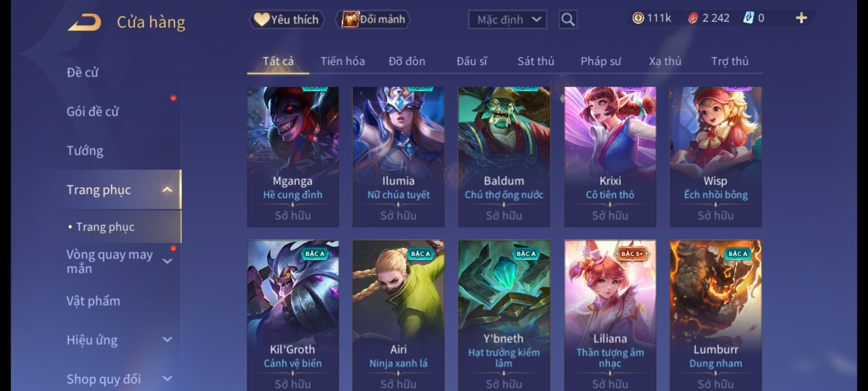Image resolution: width=868 pixels, height=391 pixels.
Task: Open Gói đề cử in sidebar
Action: tap(93, 112)
